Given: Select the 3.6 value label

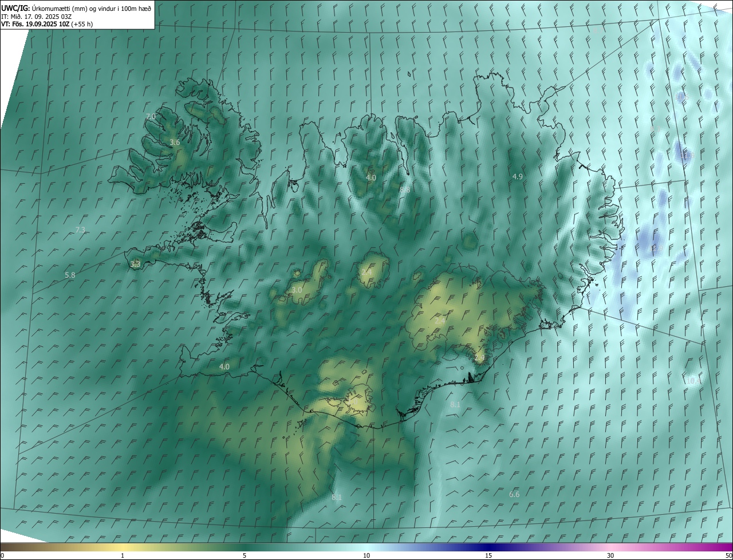Looking at the screenshot, I should pos(175,142).
